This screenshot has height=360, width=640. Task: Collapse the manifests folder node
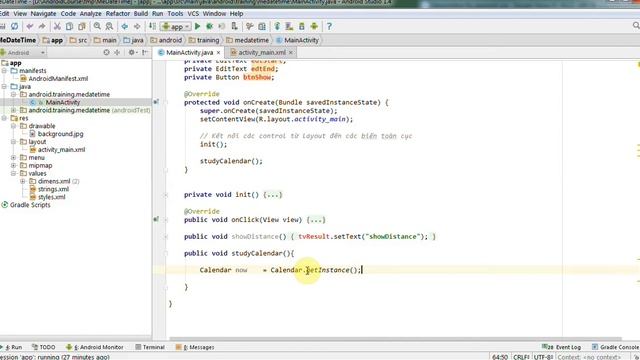(x=4, y=71)
